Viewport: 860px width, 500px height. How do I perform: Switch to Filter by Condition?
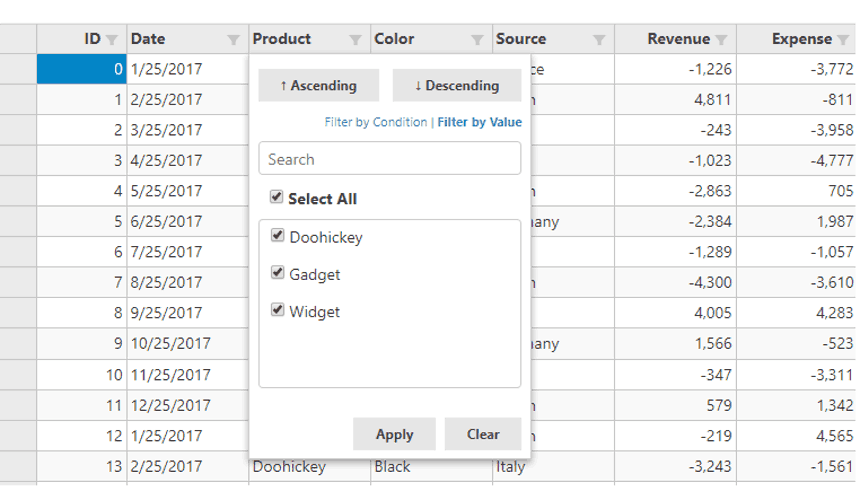(x=376, y=122)
